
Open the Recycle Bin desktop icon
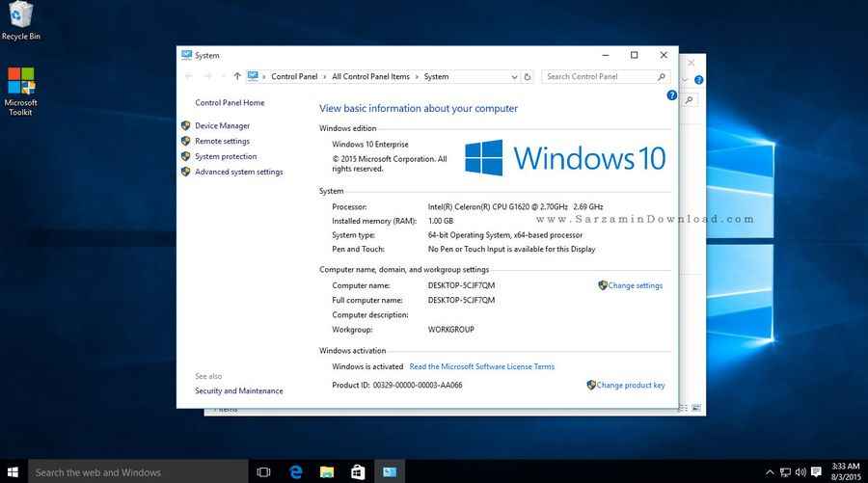20,21
